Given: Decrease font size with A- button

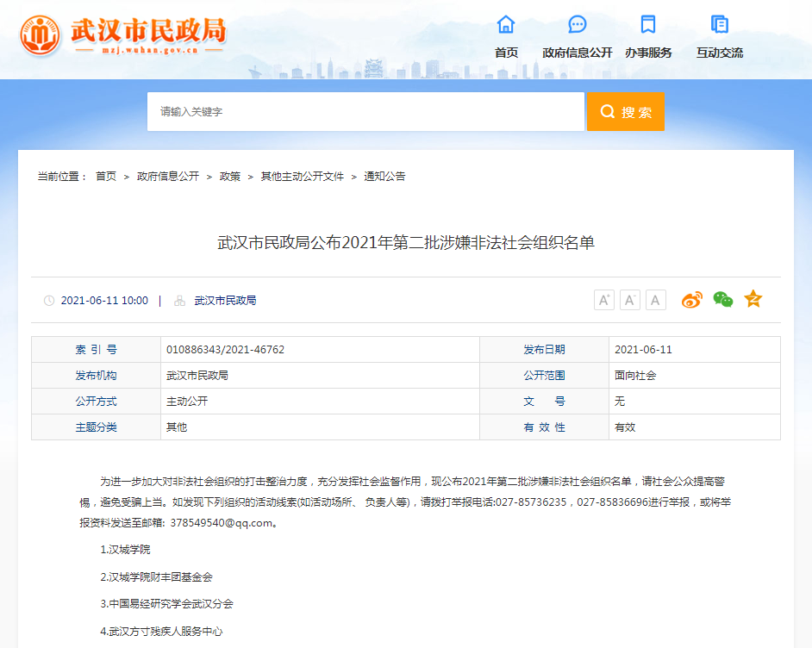Looking at the screenshot, I should coord(630,300).
